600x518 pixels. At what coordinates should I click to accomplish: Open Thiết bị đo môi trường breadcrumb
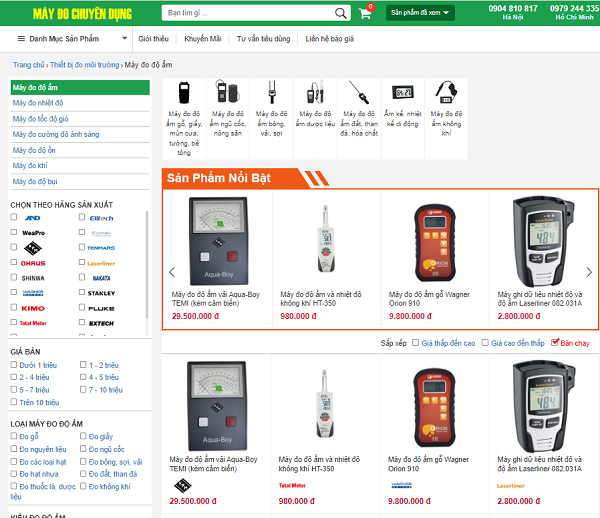click(x=85, y=65)
